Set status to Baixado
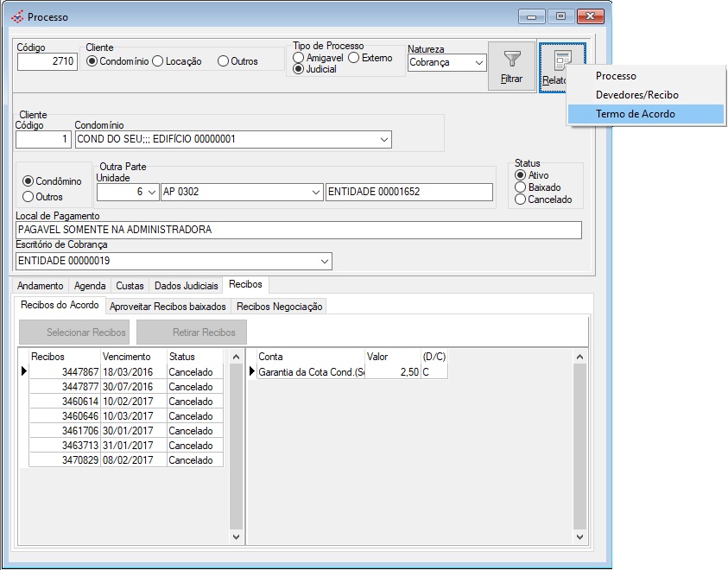This screenshot has height=570, width=728. click(520, 187)
